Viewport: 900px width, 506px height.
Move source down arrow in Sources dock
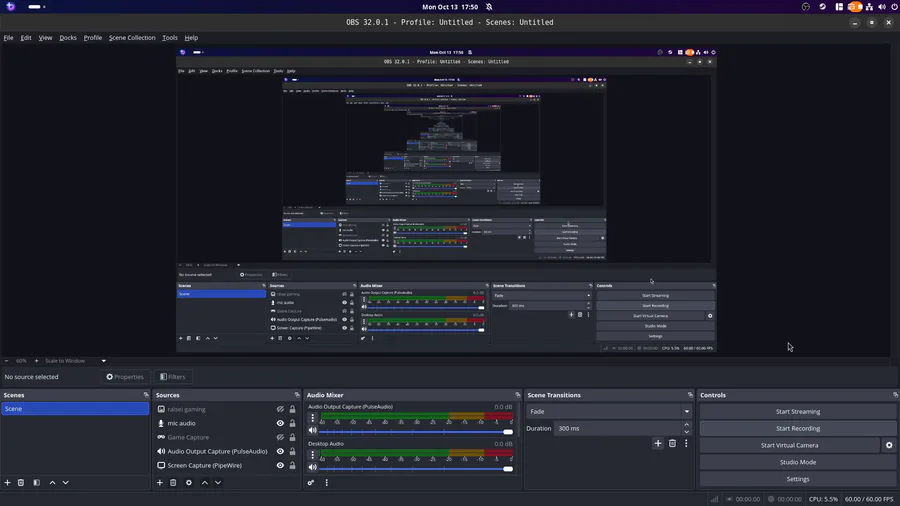point(218,482)
